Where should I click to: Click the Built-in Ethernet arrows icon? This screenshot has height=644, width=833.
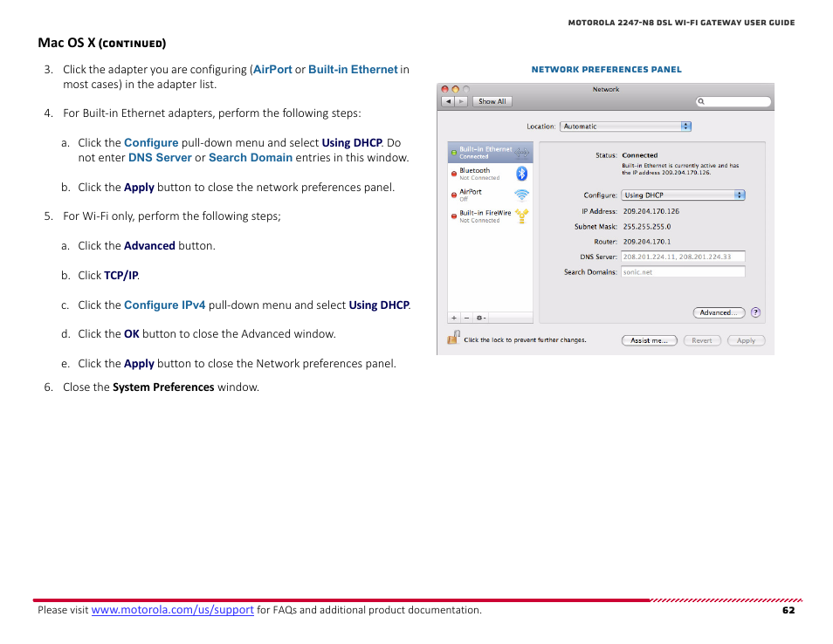[521, 153]
